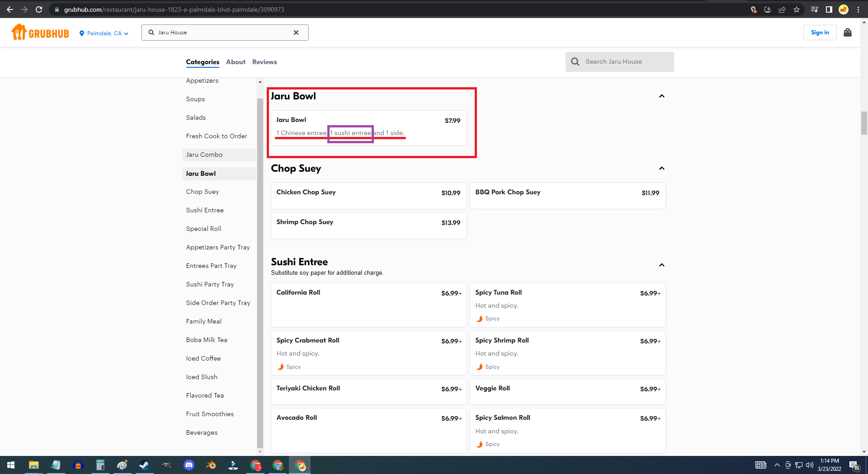
Task: Open the Palmdale, CA location dropdown
Action: 104,33
